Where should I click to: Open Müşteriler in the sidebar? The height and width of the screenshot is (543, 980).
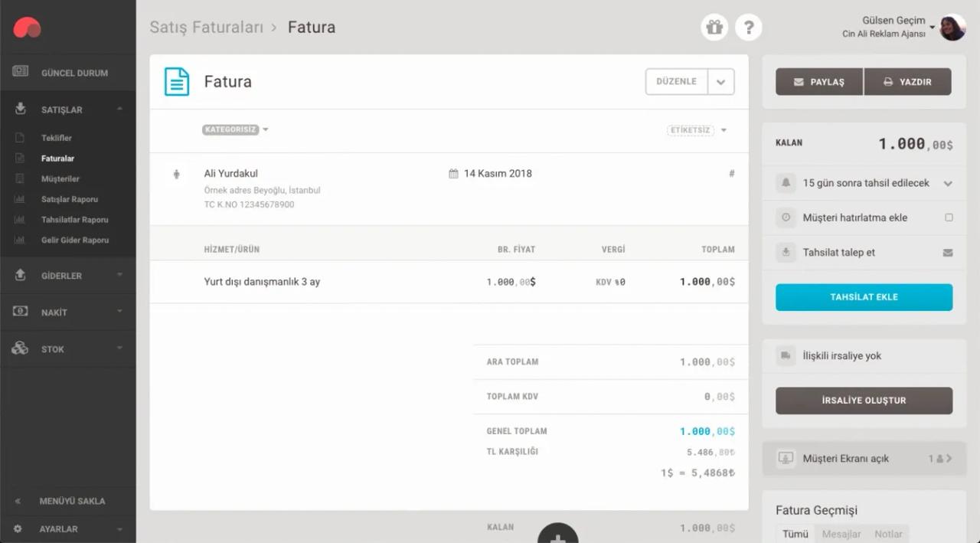(x=60, y=178)
